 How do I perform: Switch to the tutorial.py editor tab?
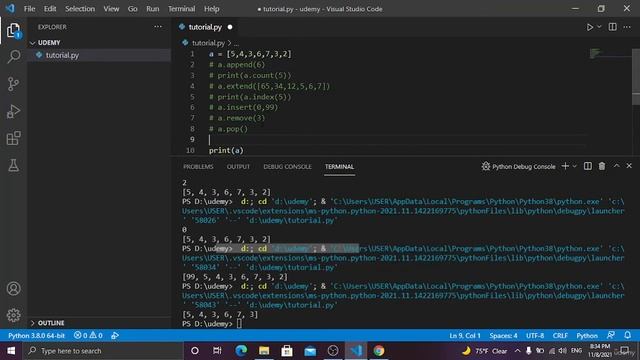(205, 27)
